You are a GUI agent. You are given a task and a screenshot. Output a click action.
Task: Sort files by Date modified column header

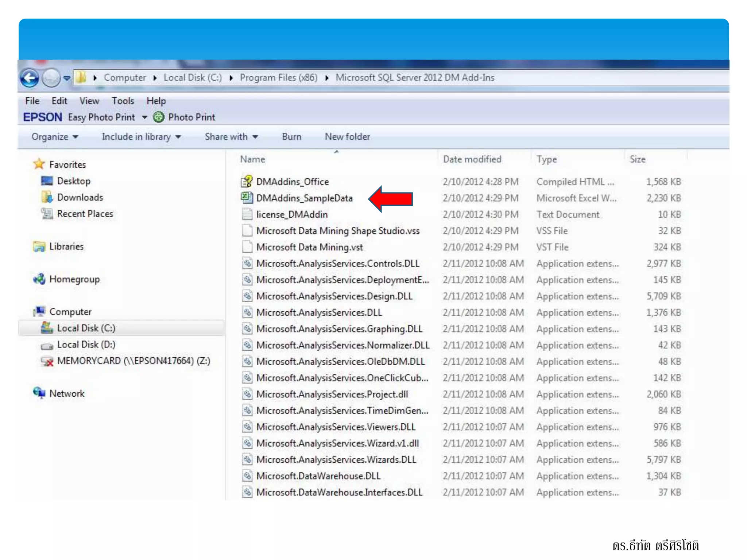472,159
